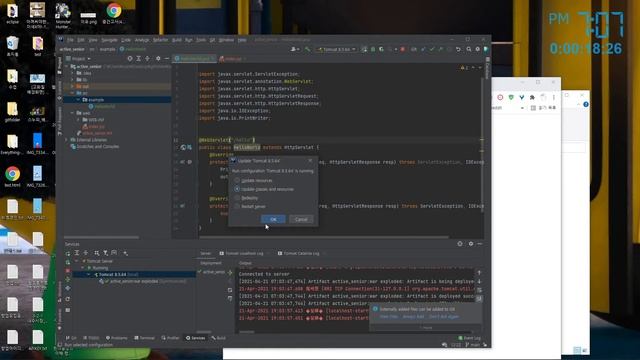Switch to the Tomcat Localhost Log tab

pyautogui.click(x=244, y=253)
